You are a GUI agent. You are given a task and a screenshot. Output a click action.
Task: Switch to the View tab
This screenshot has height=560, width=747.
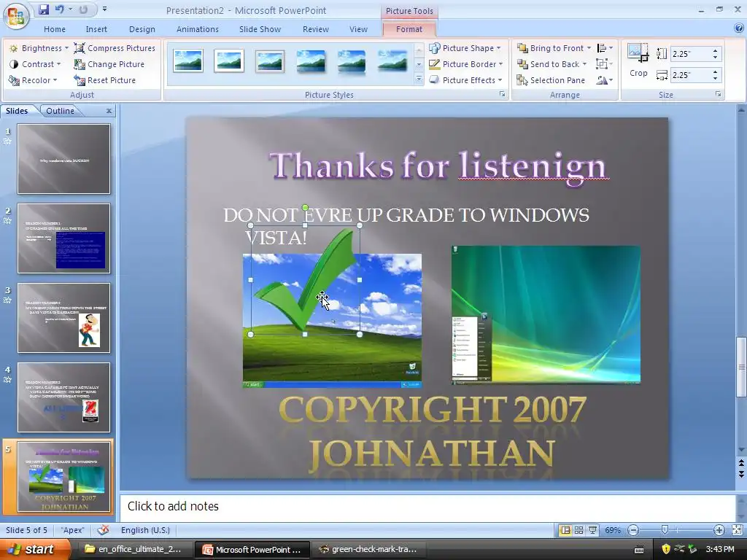tap(358, 29)
